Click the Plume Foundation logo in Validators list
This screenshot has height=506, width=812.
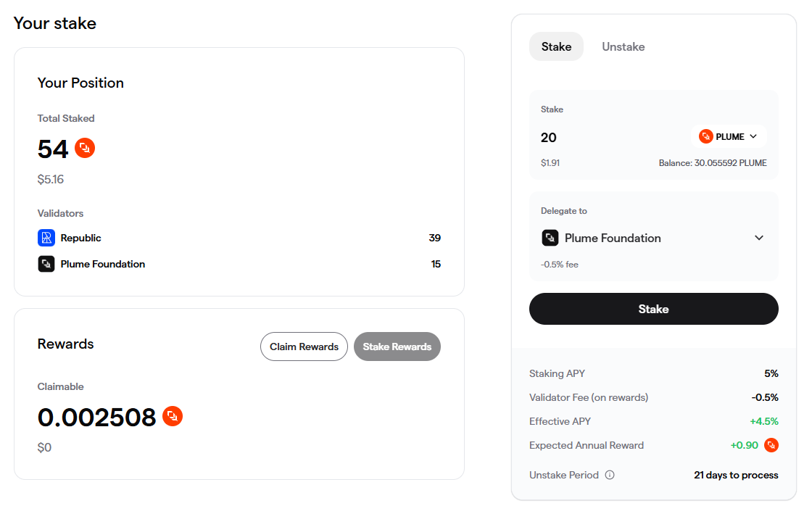[x=46, y=264]
